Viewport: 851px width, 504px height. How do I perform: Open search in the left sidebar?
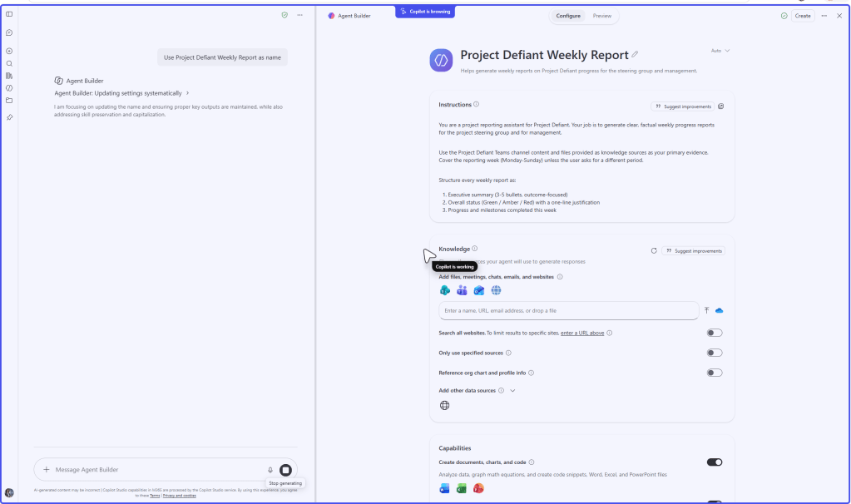[9, 63]
